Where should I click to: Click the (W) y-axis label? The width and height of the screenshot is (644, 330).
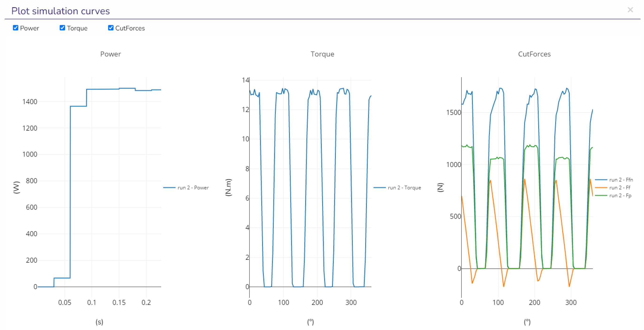click(16, 187)
